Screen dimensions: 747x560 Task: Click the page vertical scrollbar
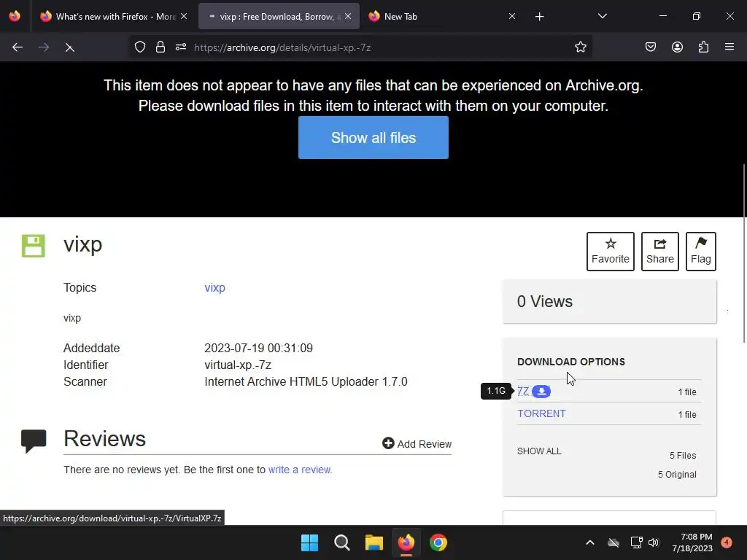744,253
